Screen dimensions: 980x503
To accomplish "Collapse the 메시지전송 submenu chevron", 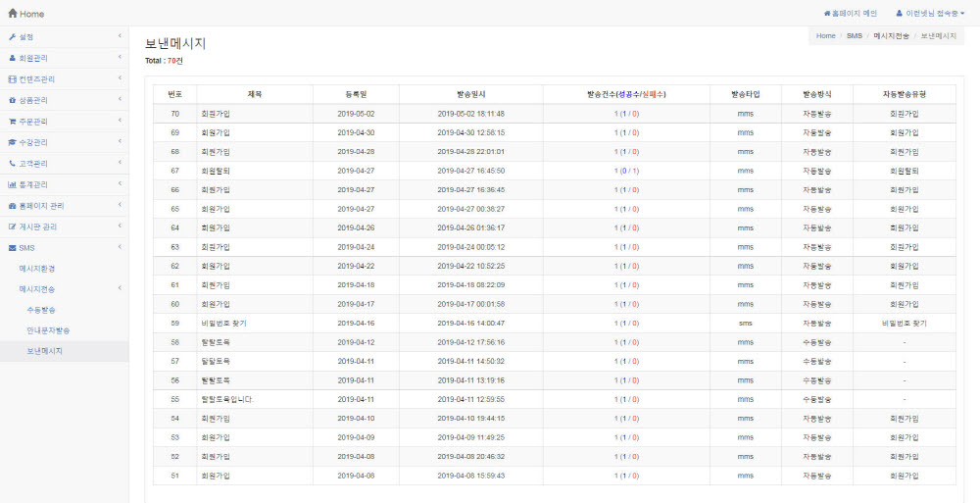I will [x=120, y=288].
